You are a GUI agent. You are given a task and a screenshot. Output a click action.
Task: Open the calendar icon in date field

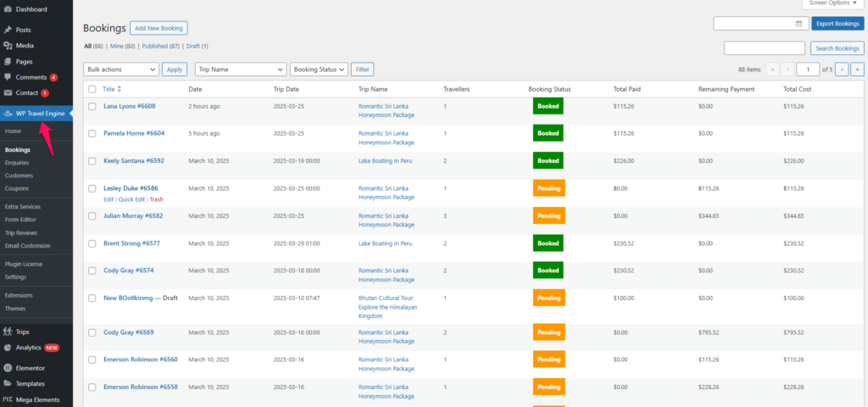pos(798,24)
